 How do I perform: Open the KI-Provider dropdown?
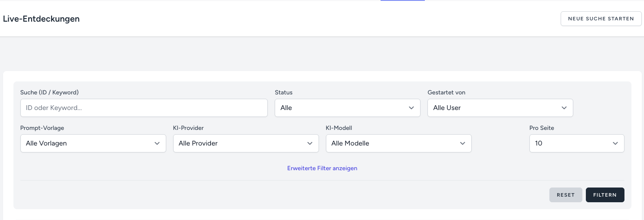pos(246,143)
